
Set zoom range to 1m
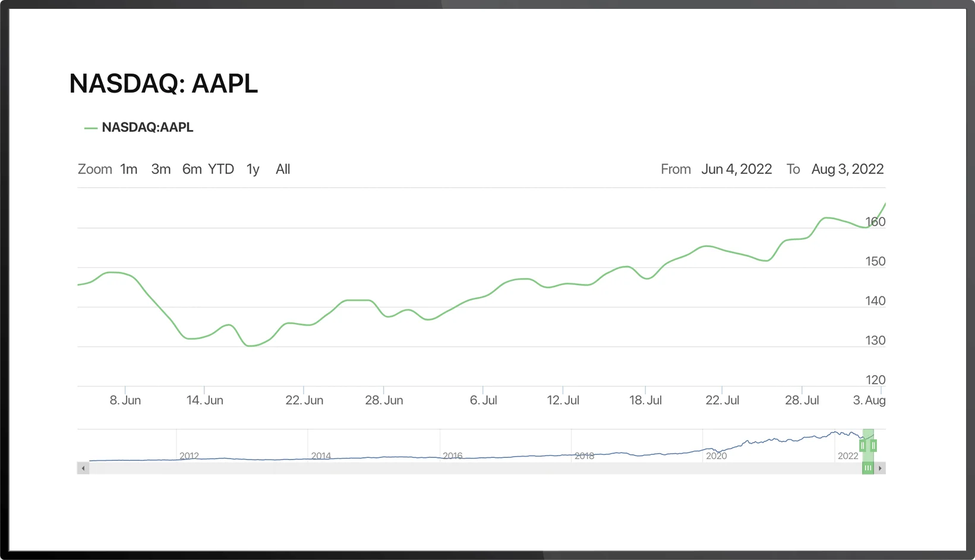click(128, 169)
